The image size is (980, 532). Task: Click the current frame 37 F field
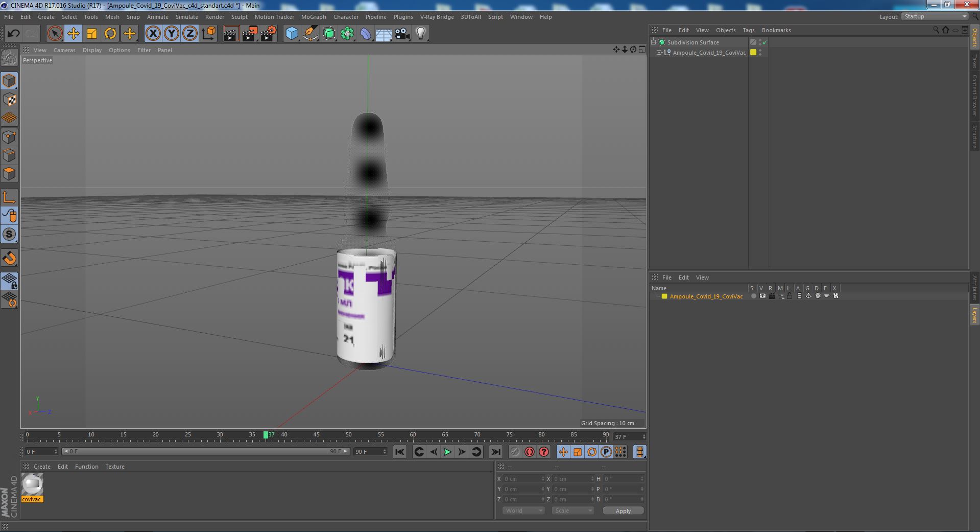pyautogui.click(x=629, y=436)
